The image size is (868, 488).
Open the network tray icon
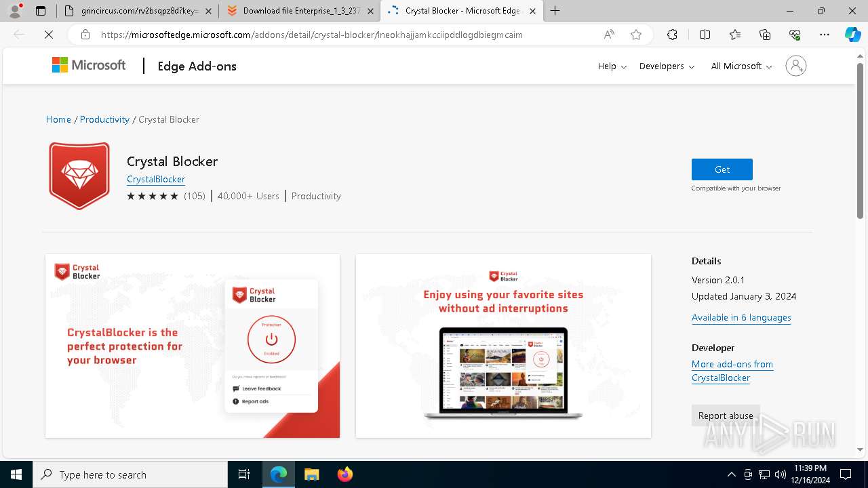pos(764,474)
